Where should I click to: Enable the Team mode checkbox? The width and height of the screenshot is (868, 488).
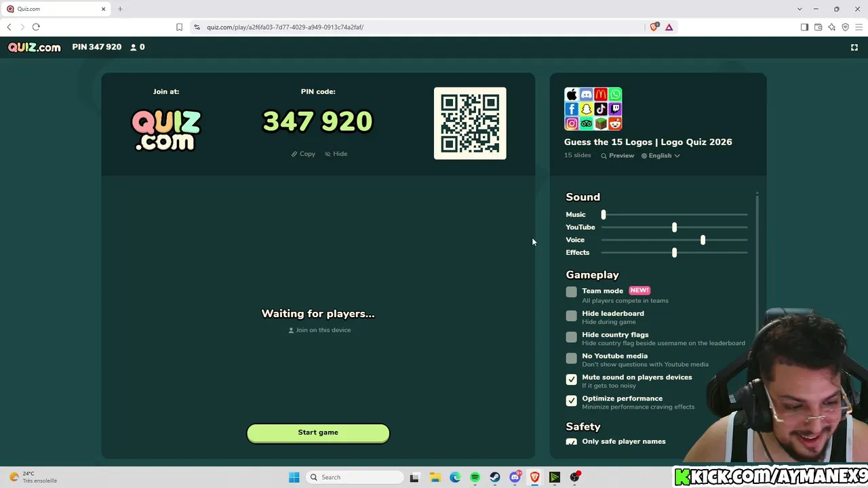pyautogui.click(x=572, y=292)
